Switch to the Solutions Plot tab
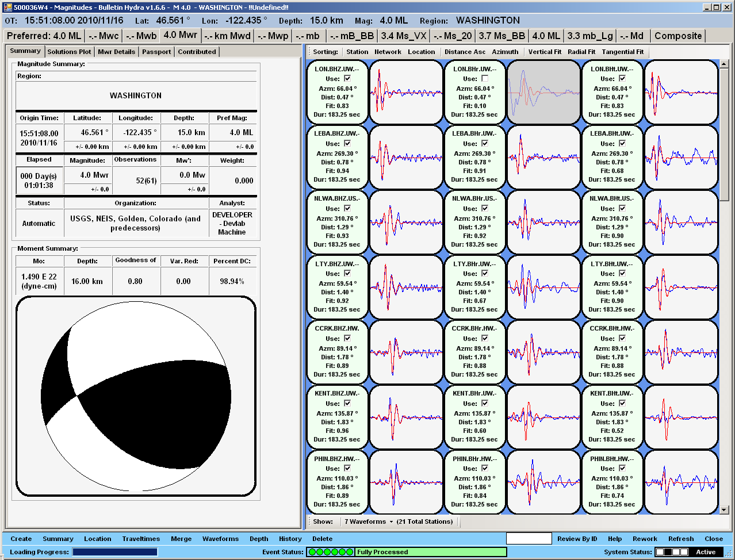735x560 pixels. click(x=69, y=52)
